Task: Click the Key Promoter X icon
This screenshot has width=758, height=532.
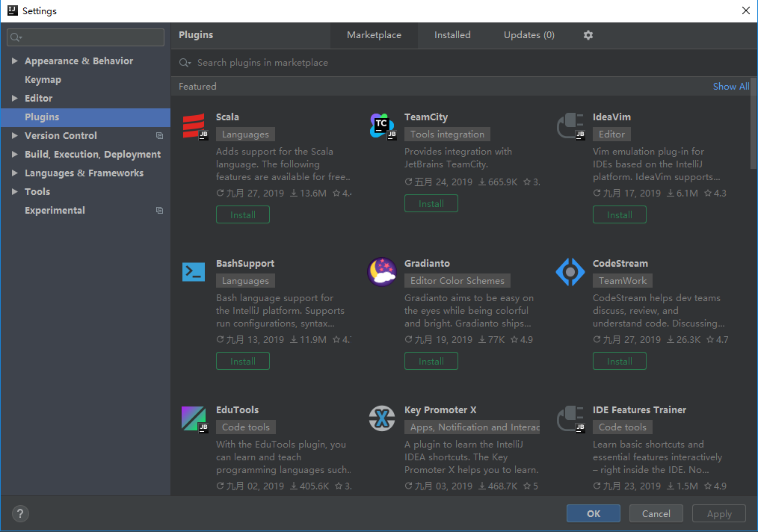Action: [382, 418]
